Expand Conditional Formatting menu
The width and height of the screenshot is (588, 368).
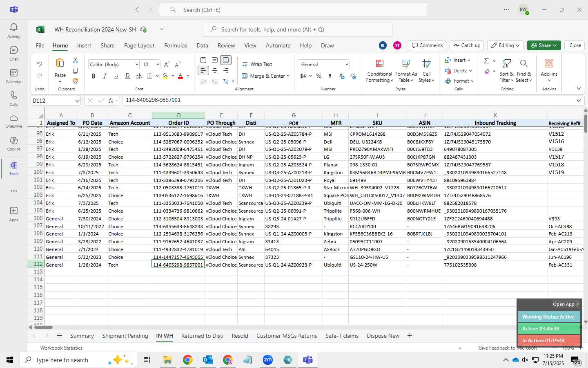379,70
